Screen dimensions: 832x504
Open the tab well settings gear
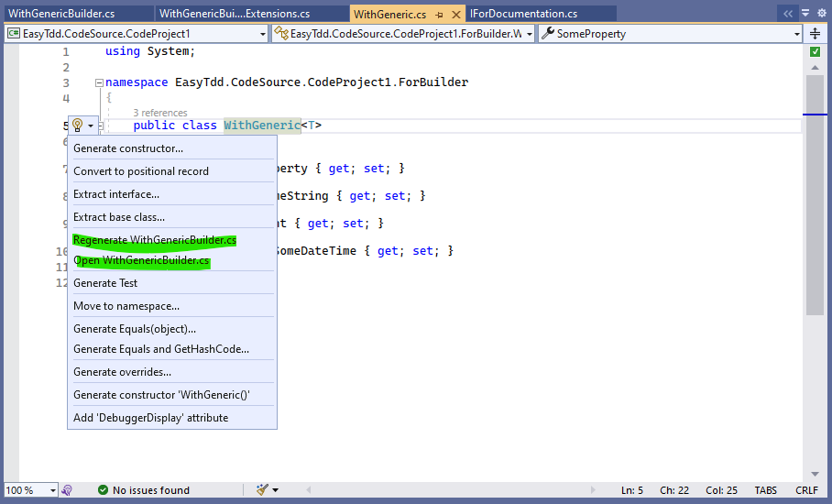[x=821, y=13]
